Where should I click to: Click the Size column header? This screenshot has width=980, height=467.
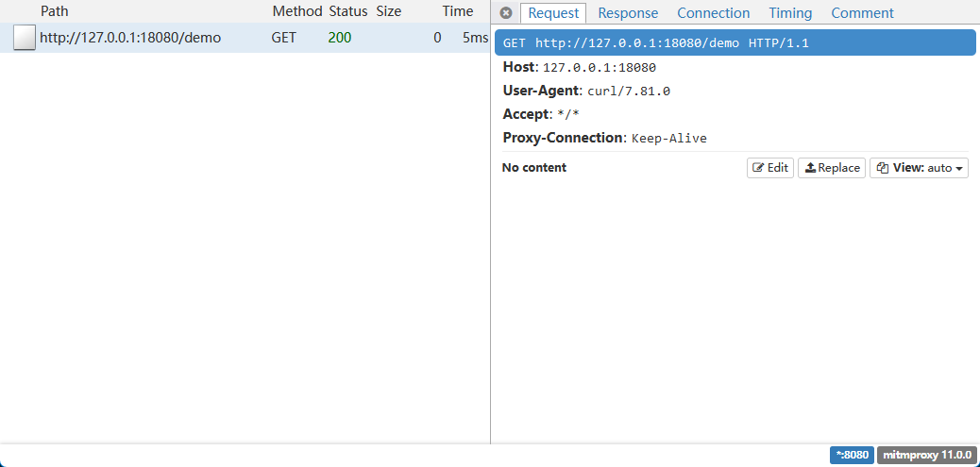pyautogui.click(x=388, y=11)
